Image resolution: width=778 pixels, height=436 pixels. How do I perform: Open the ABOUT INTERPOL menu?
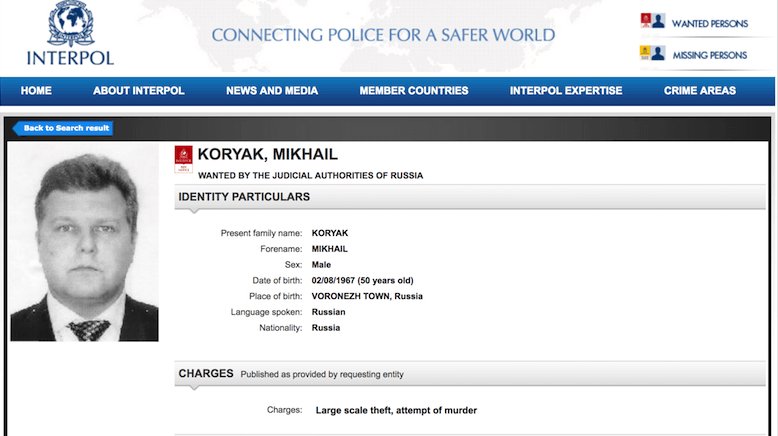138,91
